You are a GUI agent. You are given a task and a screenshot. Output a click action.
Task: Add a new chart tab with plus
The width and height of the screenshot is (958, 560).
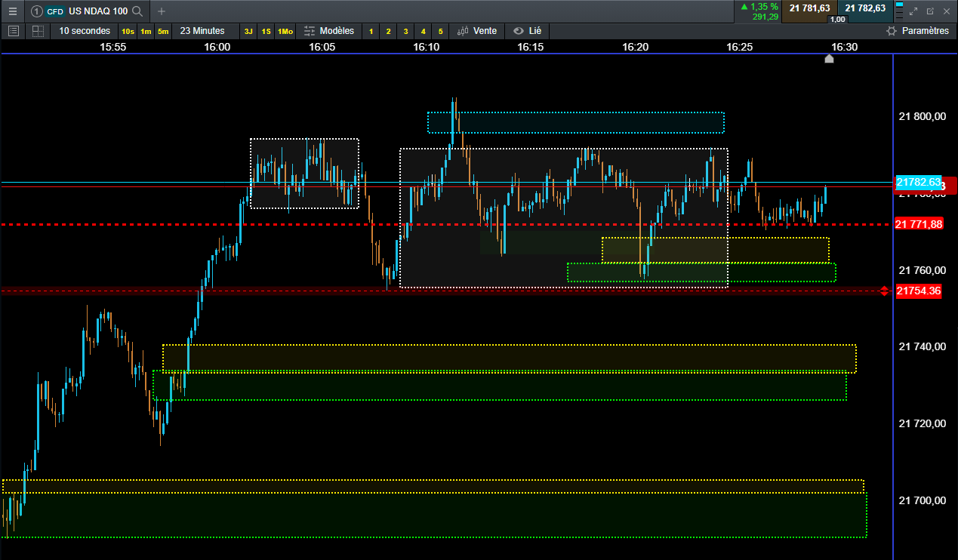[161, 11]
